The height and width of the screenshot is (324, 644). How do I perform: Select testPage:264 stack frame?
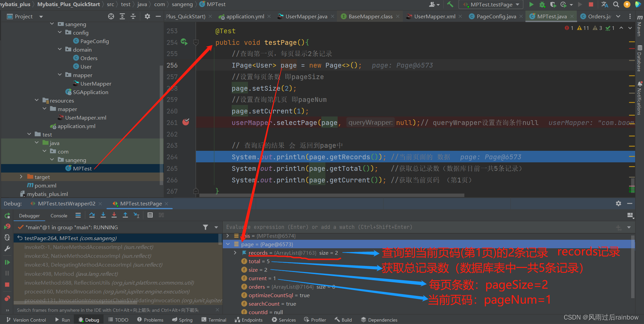[x=118, y=238]
